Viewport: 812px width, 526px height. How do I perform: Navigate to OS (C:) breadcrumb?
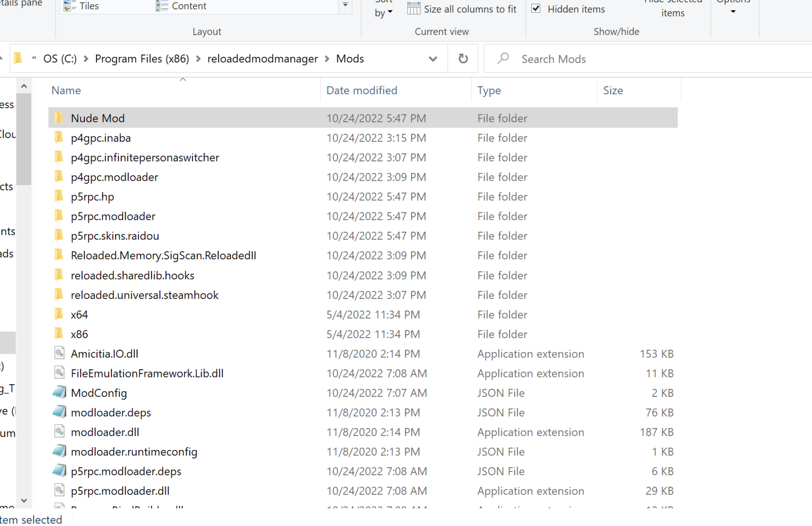[60, 59]
